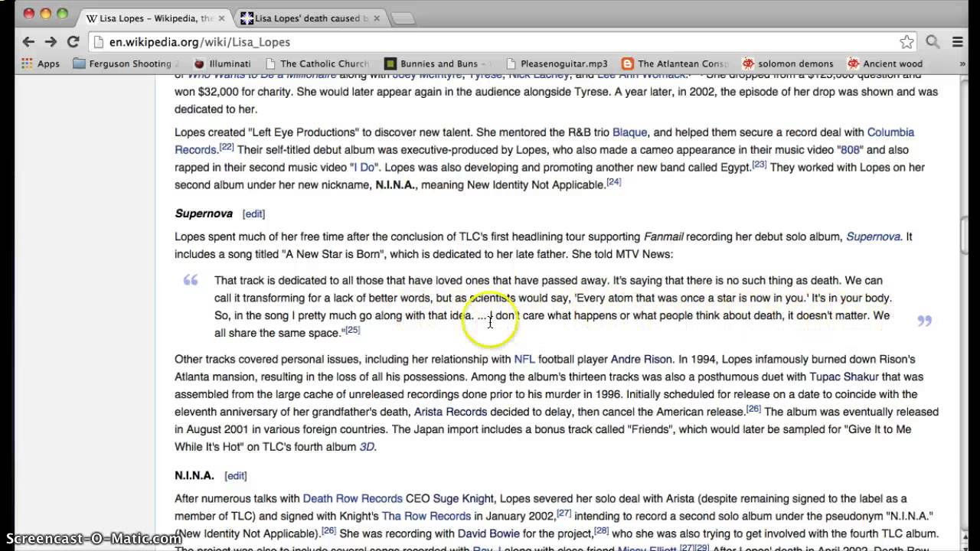Click the magnifier search icon in toolbar
The height and width of the screenshot is (551, 980).
(933, 42)
